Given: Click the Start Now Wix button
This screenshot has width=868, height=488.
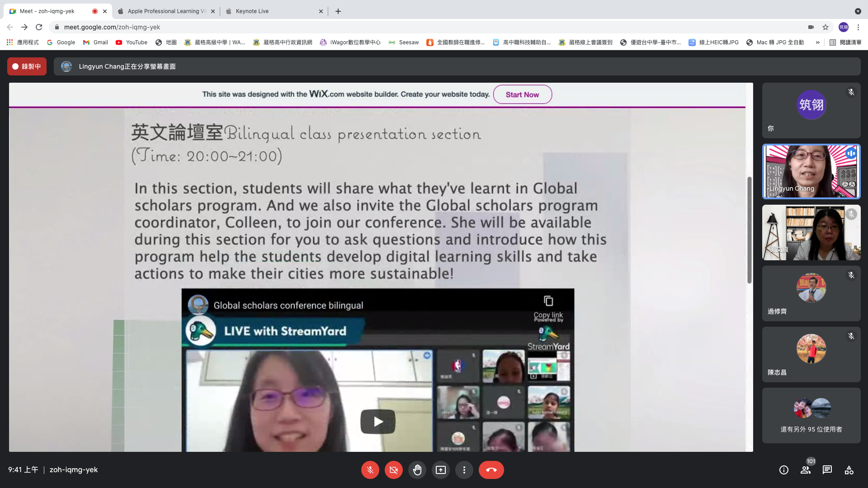Looking at the screenshot, I should 522,94.
